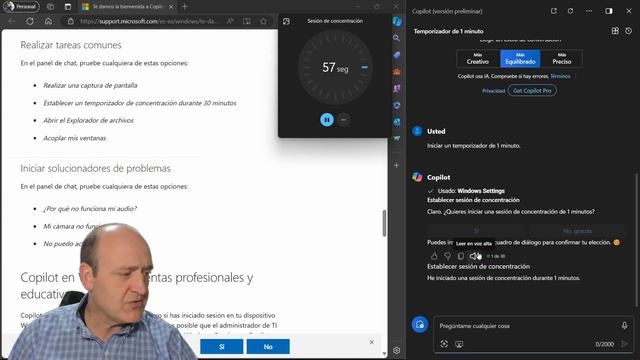The height and width of the screenshot is (360, 640).
Task: Click the support.microsoft.com address bar
Action: (x=149, y=21)
